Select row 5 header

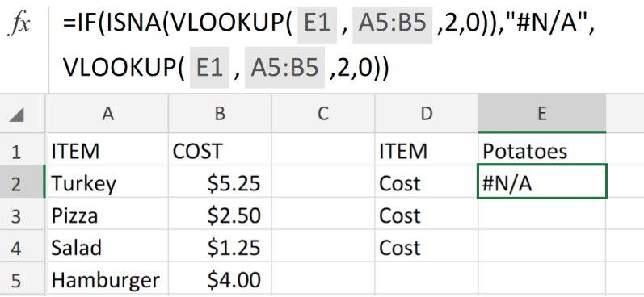(16, 280)
